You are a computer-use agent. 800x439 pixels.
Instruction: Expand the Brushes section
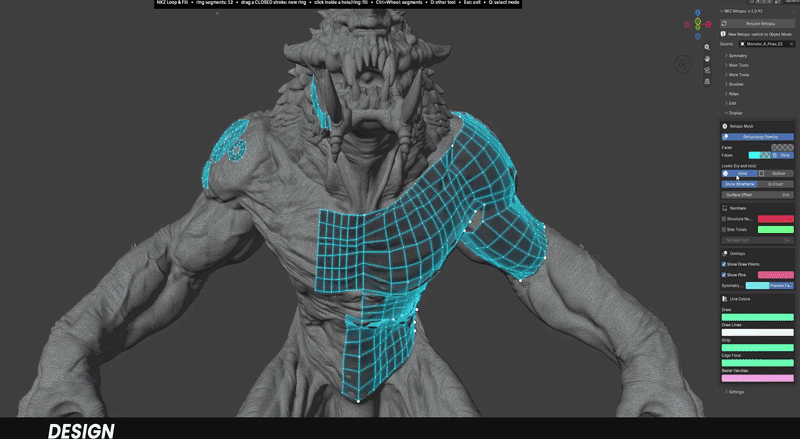735,84
